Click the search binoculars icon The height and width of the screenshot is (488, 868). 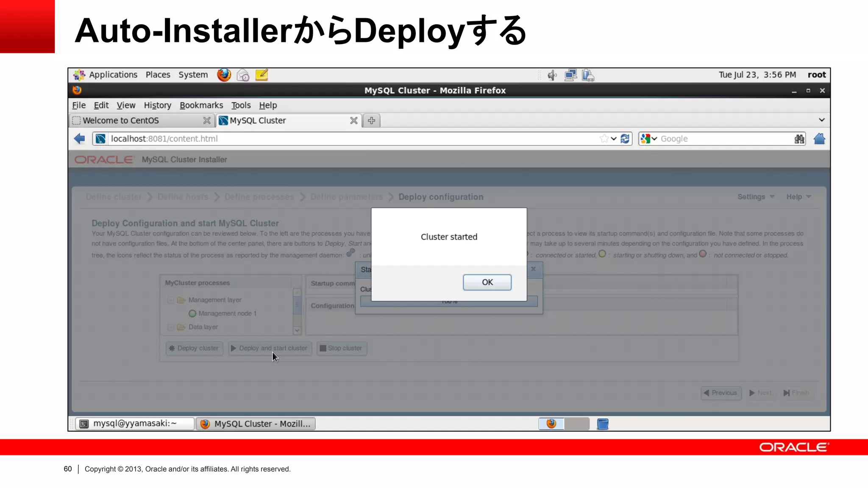click(x=799, y=139)
